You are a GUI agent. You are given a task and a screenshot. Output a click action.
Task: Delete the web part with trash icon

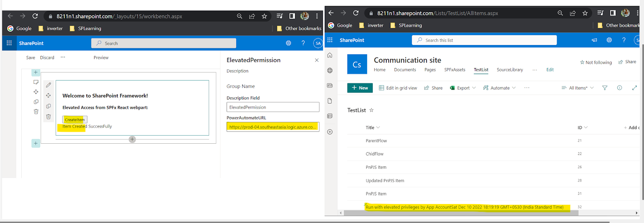tap(48, 117)
